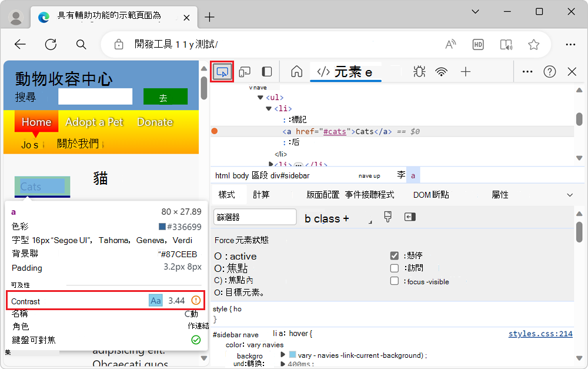Open the panels overflow chevron next to 屬性
588x369 pixels.
tap(569, 194)
